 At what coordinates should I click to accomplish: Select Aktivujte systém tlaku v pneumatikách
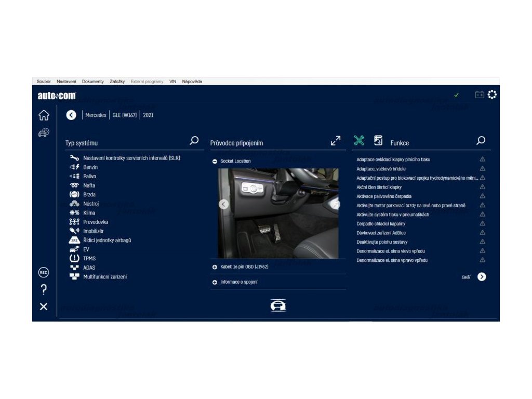(393, 215)
